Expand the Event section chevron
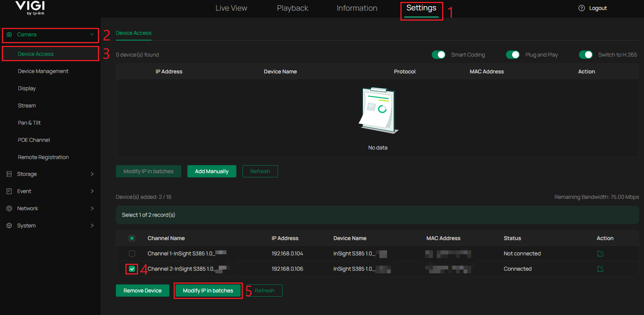Image resolution: width=644 pixels, height=315 pixels. tap(92, 191)
